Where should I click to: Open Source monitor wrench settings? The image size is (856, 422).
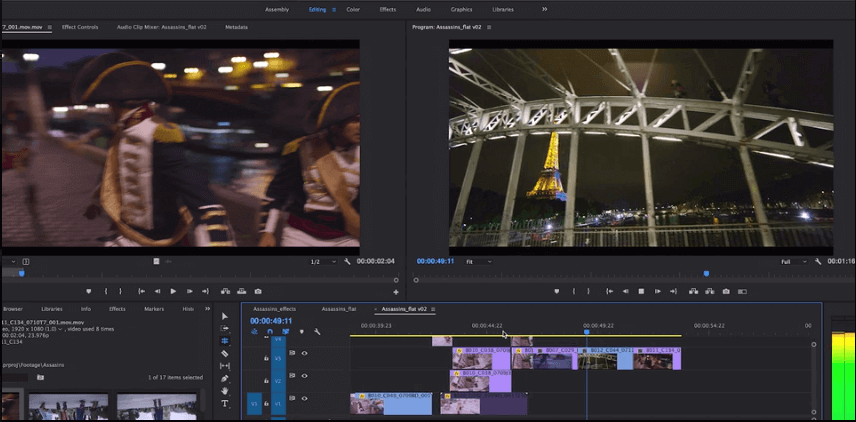pyautogui.click(x=347, y=261)
